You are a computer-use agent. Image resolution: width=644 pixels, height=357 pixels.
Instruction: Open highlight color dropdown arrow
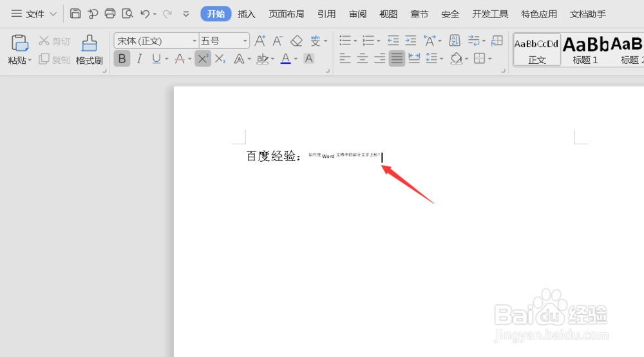click(x=272, y=59)
